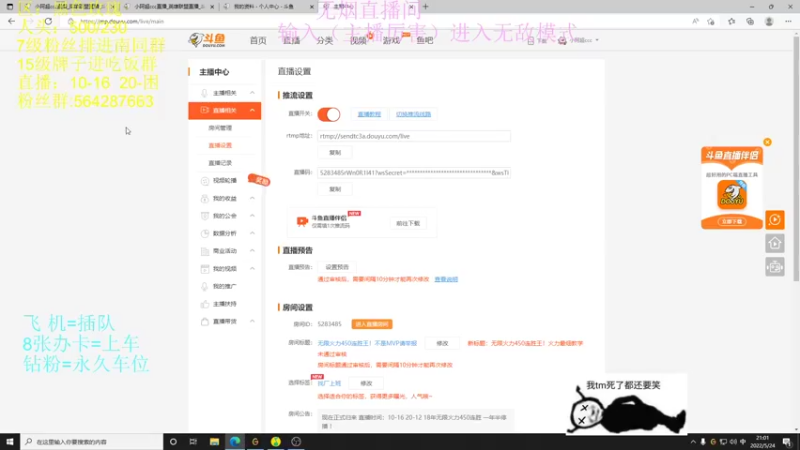Viewport: 800px width, 450px height.
Task: Click the 主播相关 microphone sidebar icon
Action: click(204, 93)
